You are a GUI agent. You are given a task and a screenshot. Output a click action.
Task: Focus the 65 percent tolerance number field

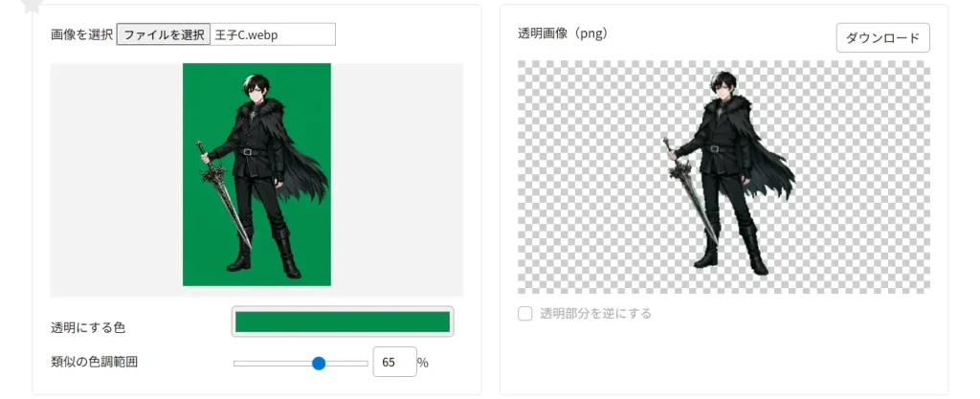point(394,362)
